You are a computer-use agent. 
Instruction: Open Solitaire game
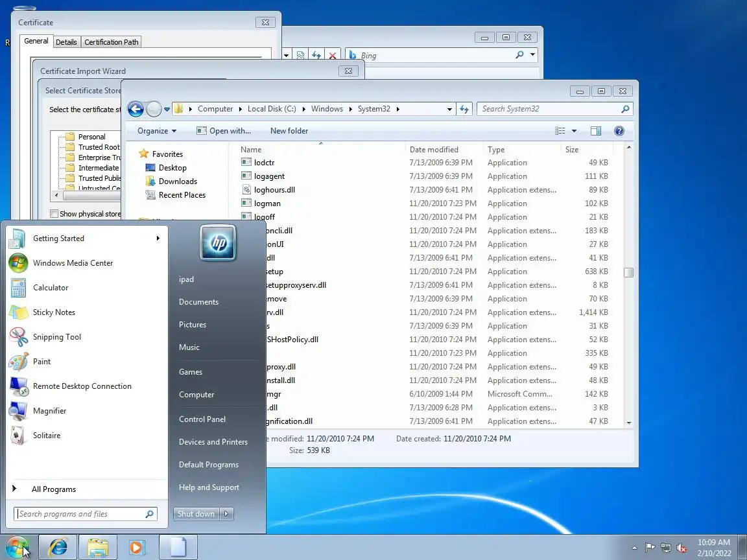(86, 436)
